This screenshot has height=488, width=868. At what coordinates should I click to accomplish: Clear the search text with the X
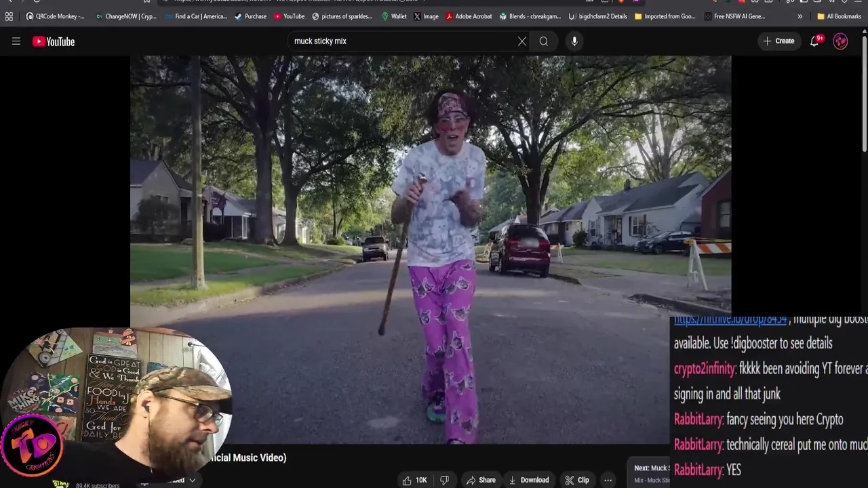coord(522,41)
